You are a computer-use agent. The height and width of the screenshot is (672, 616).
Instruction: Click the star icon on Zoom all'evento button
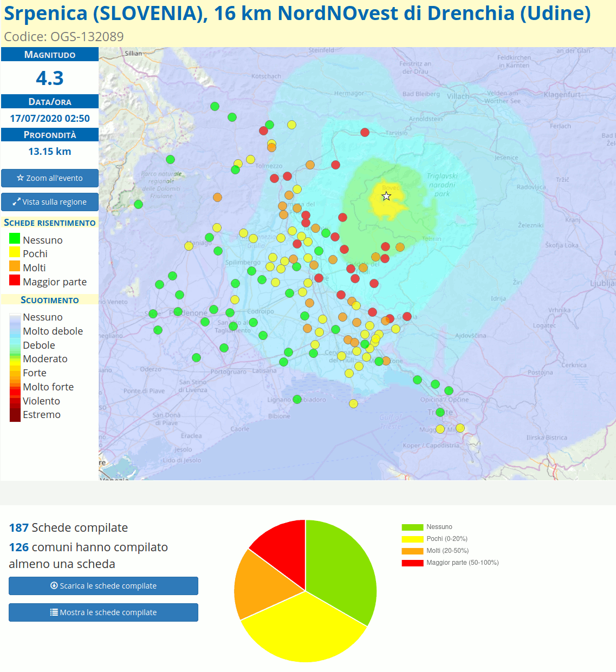click(20, 178)
